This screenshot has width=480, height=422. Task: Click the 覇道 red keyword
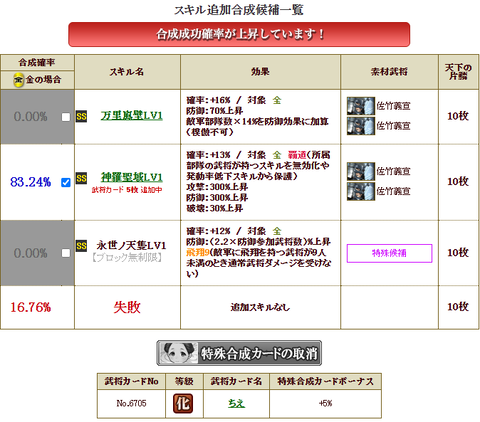point(297,155)
